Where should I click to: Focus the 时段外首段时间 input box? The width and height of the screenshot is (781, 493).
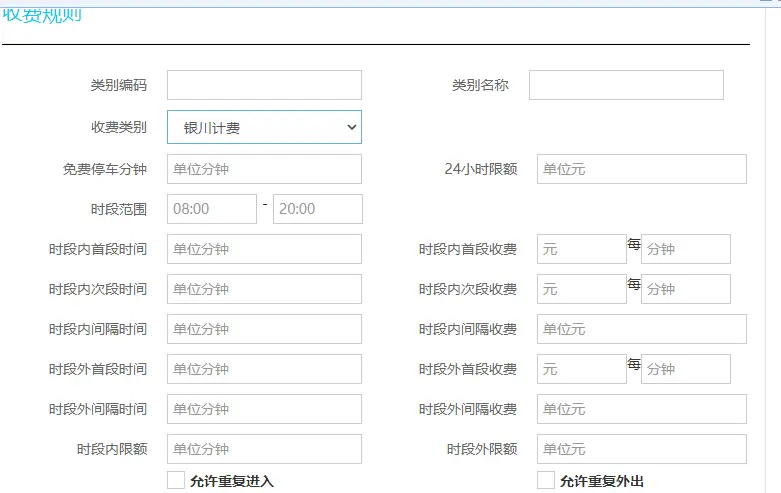pos(264,369)
